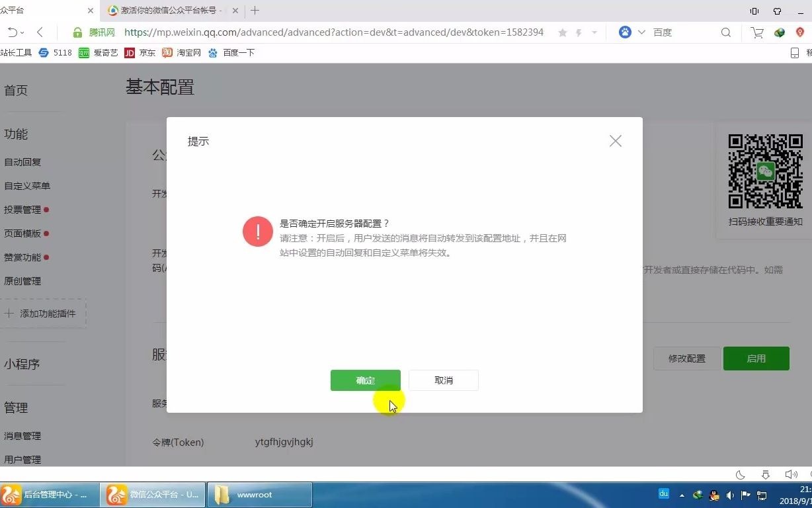Screen dimensions: 812x508
Task: Confirm server configuration with 确定 button
Action: click(x=365, y=380)
